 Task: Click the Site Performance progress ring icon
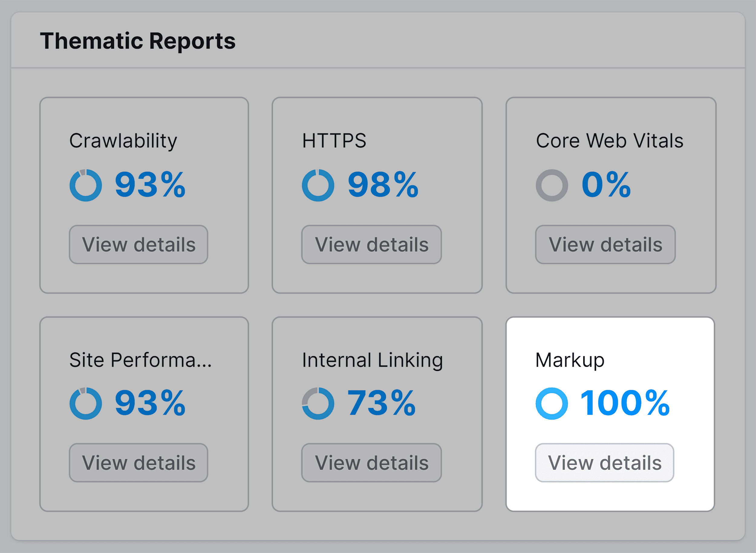[86, 403]
